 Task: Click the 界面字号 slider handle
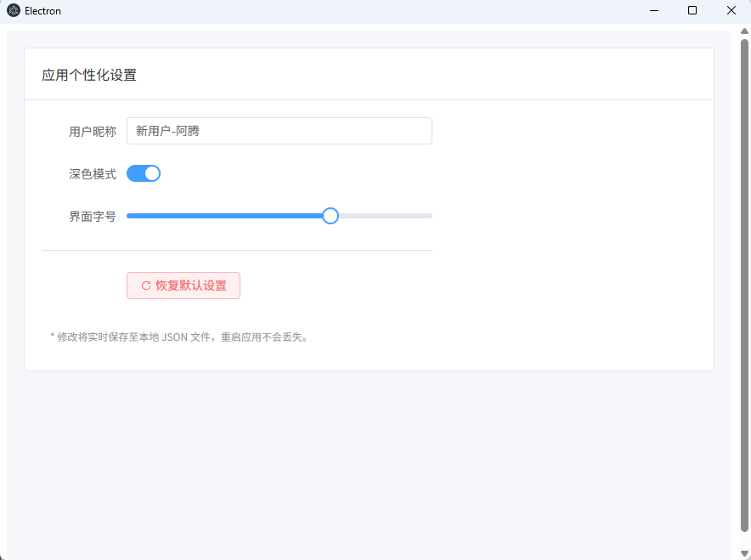tap(330, 216)
